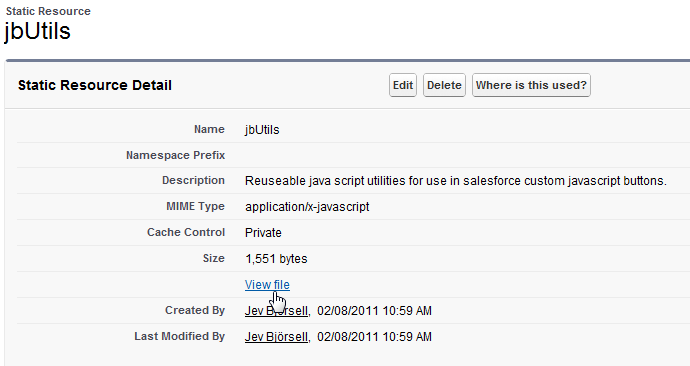Click the Cache Control field label
This screenshot has width=690, height=366.
point(186,232)
